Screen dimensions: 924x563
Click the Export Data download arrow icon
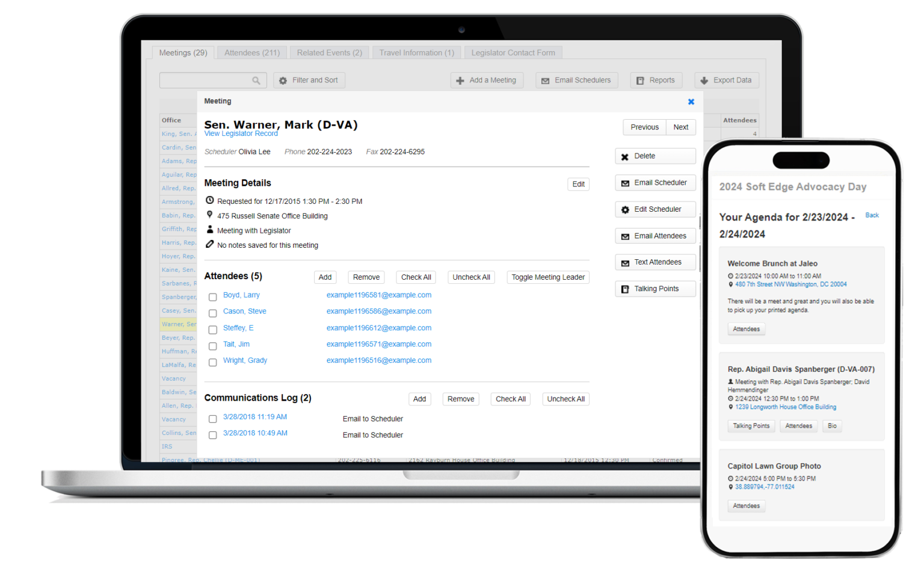704,81
